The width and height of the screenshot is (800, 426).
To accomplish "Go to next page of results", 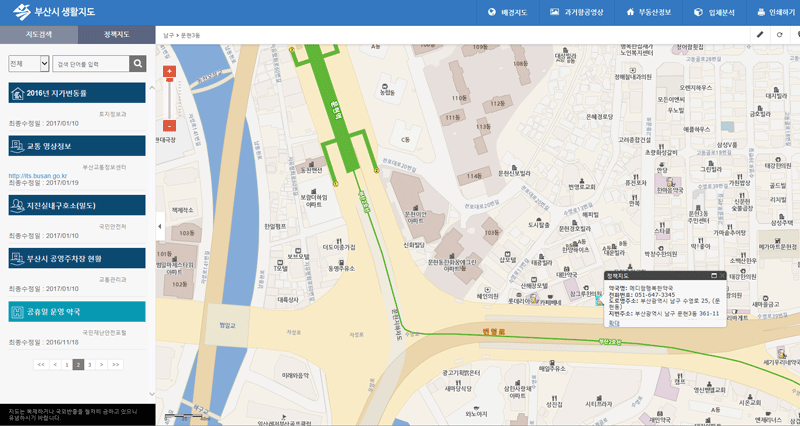I will point(102,365).
